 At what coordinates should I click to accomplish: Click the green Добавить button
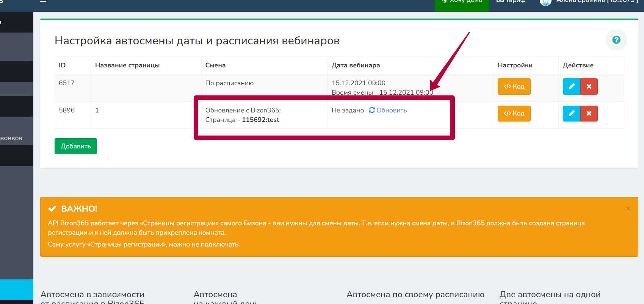point(76,146)
